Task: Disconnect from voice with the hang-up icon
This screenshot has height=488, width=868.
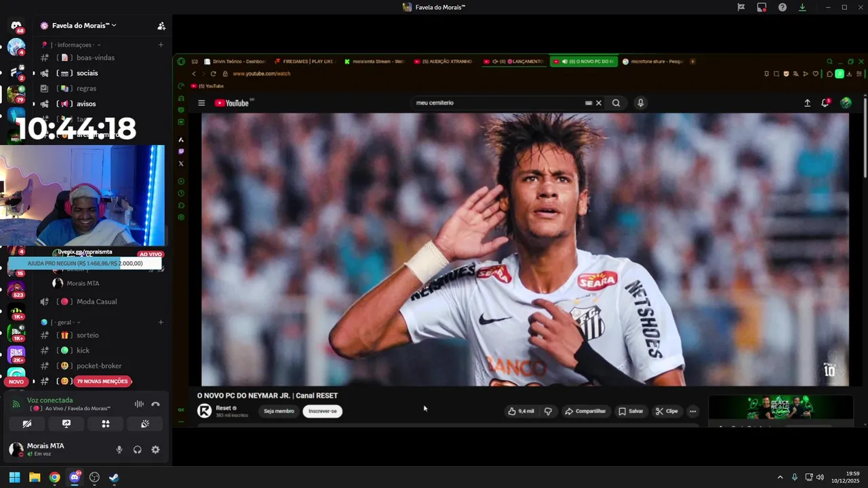Action: pos(155,404)
